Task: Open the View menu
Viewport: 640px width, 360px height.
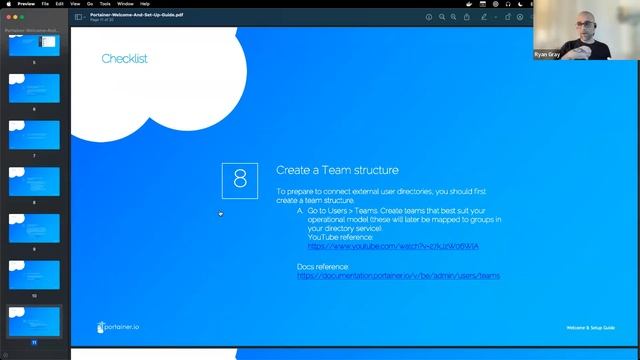Action: coord(75,4)
